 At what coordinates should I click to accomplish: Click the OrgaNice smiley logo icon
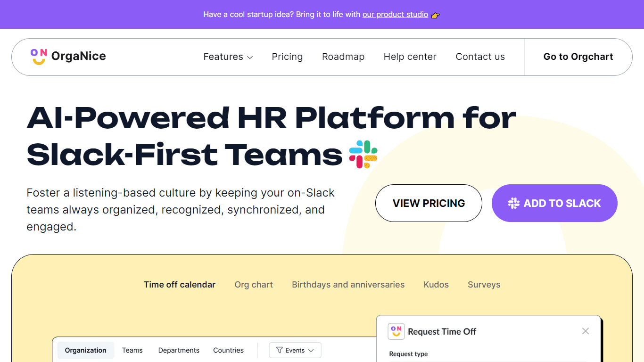(39, 57)
